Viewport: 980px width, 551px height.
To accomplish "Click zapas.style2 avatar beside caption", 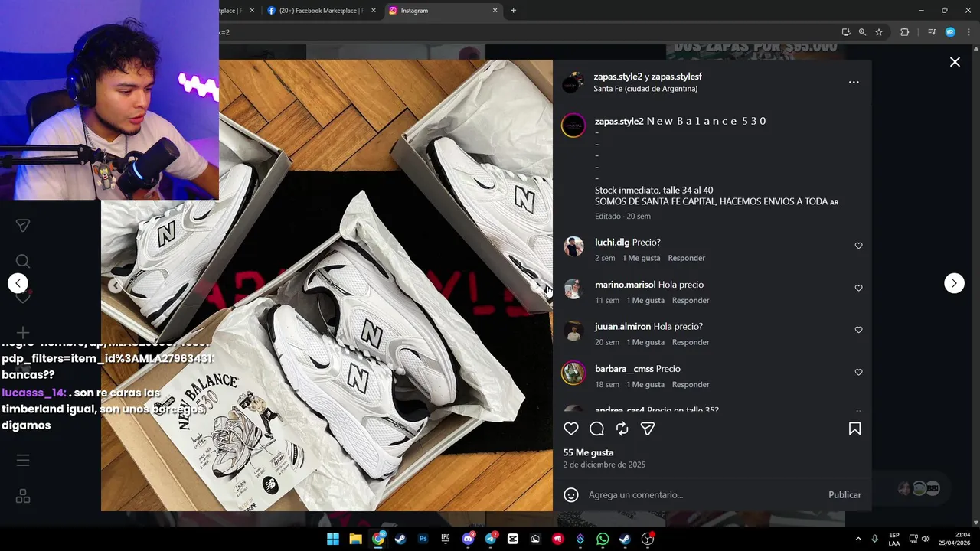I will [x=573, y=126].
